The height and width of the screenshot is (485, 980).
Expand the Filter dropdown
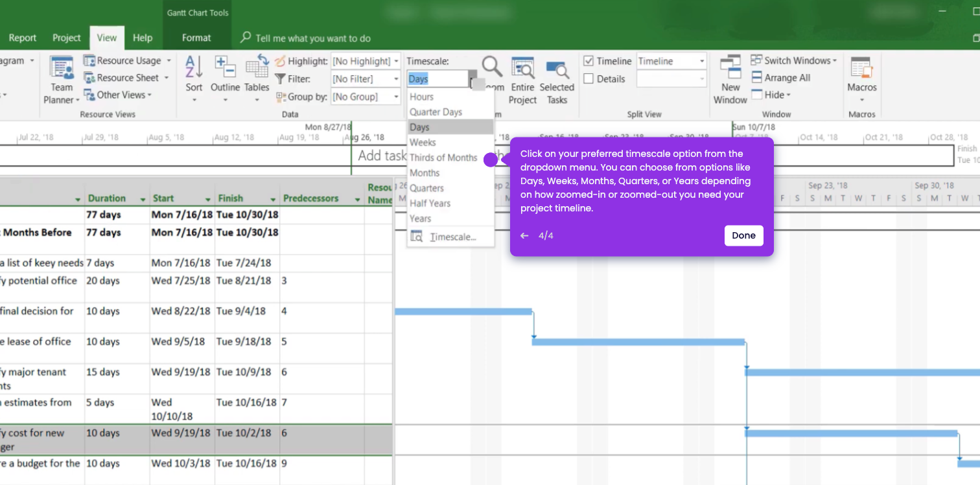[x=396, y=79]
